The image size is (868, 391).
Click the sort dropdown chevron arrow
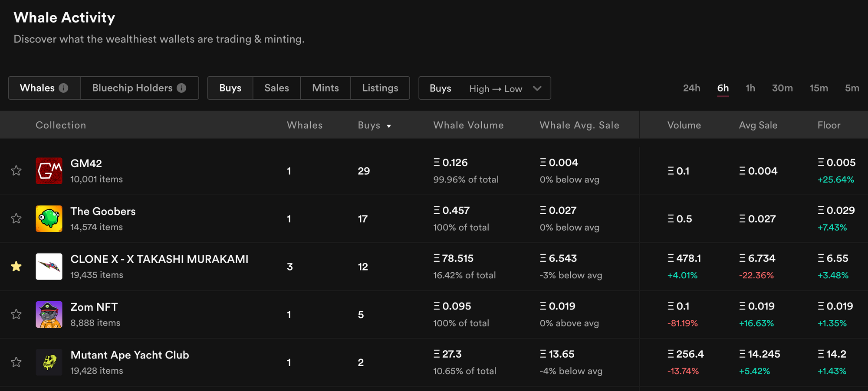pos(537,88)
